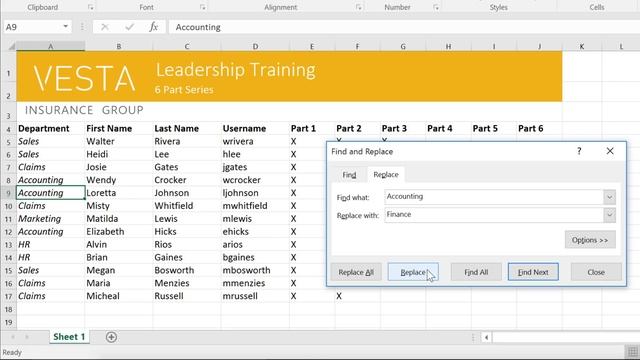Click the formula bar Enter checkmark icon
Viewport: 640px width, 360px height.
129,27
